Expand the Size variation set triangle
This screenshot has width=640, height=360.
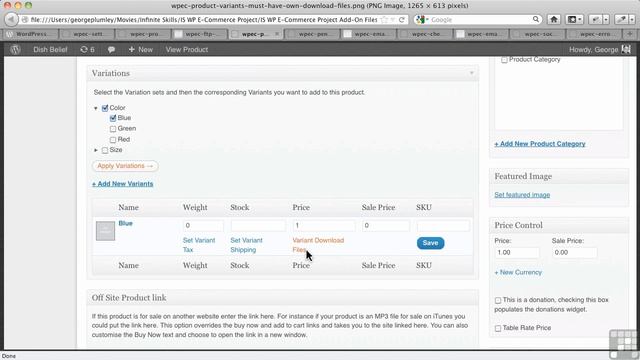point(96,150)
